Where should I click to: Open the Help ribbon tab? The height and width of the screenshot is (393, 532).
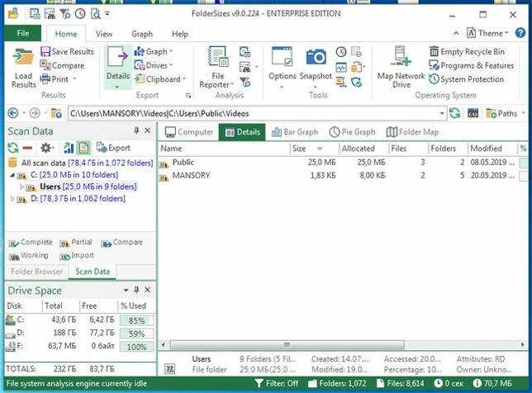180,34
